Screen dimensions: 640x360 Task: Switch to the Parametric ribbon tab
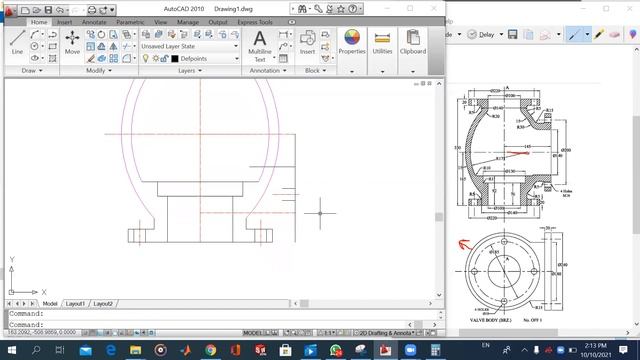point(130,22)
